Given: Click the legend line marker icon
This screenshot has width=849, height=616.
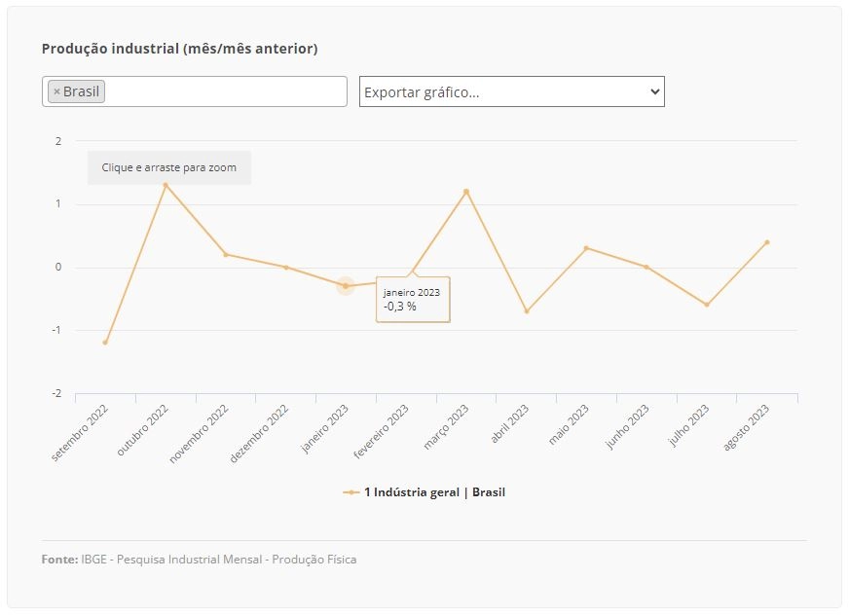Looking at the screenshot, I should (x=351, y=492).
